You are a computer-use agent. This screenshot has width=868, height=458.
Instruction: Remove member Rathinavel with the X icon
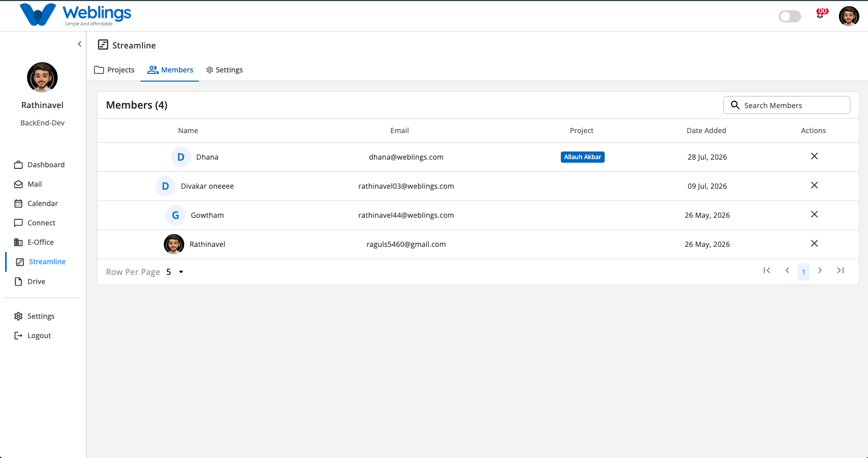coord(814,243)
